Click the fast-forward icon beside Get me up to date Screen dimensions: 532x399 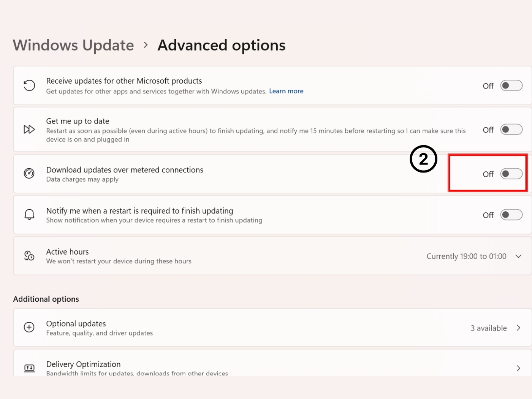(x=29, y=130)
